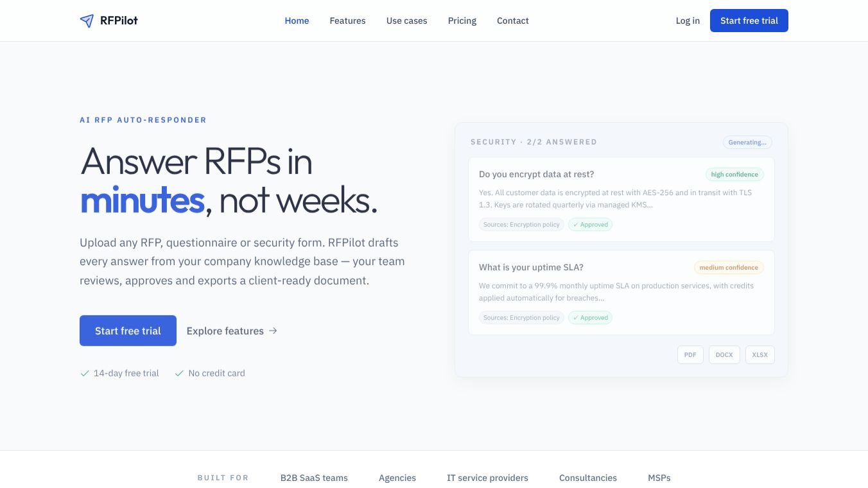Click the 'SECURITY · 2/2 ANSWERED' heading
This screenshot has height=488, width=868.
(x=534, y=142)
